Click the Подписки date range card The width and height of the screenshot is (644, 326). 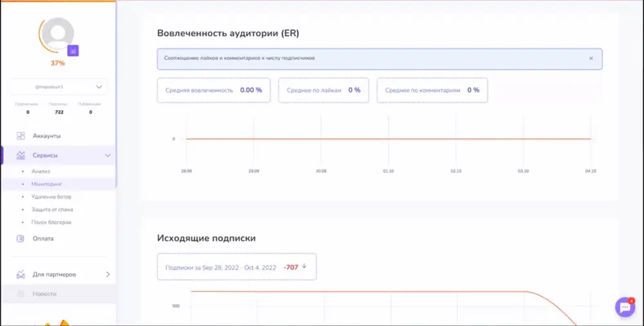(x=236, y=267)
